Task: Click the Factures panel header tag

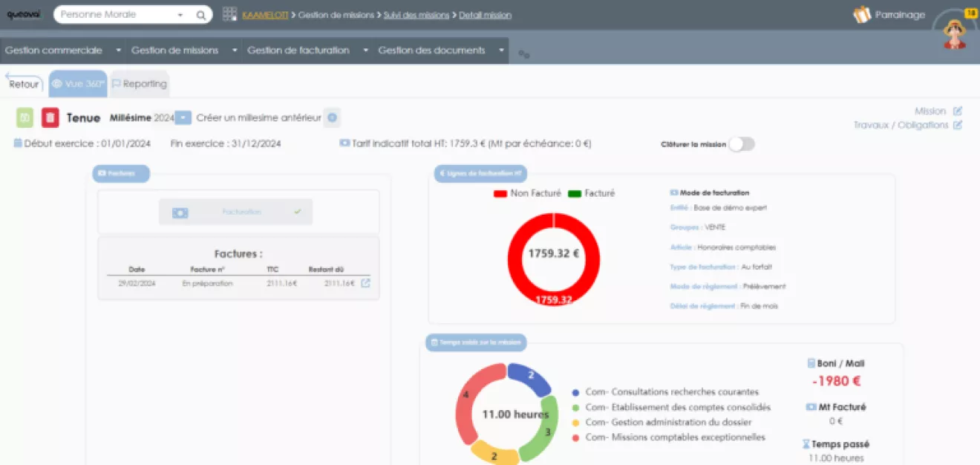Action: (x=121, y=174)
